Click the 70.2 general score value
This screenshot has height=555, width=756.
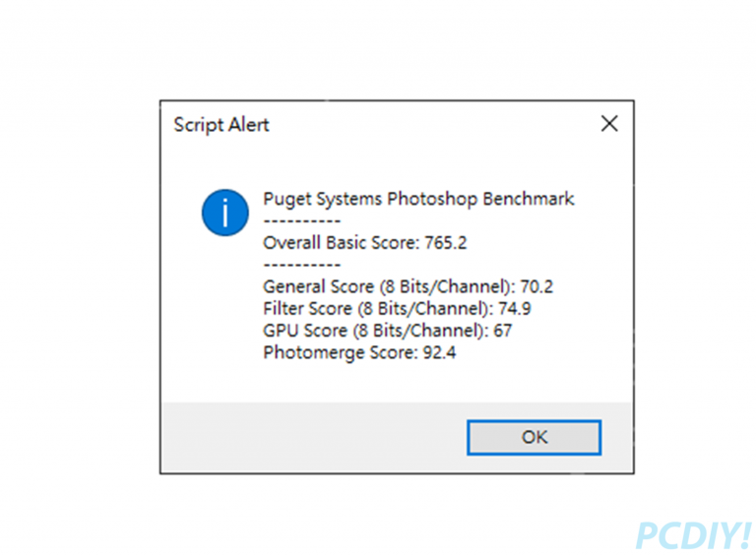click(536, 286)
